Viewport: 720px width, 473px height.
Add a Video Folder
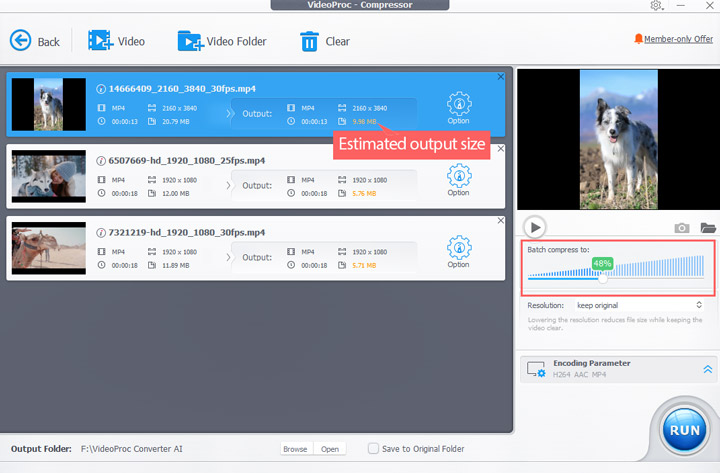click(x=190, y=41)
